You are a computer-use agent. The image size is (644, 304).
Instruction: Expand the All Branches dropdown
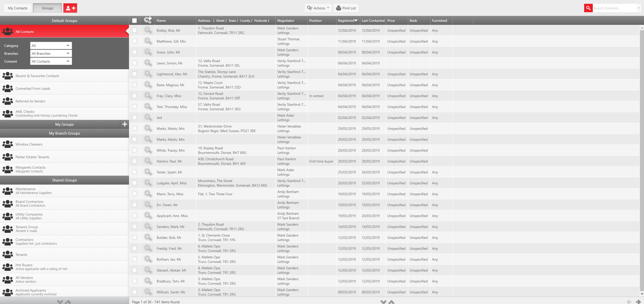pos(51,53)
